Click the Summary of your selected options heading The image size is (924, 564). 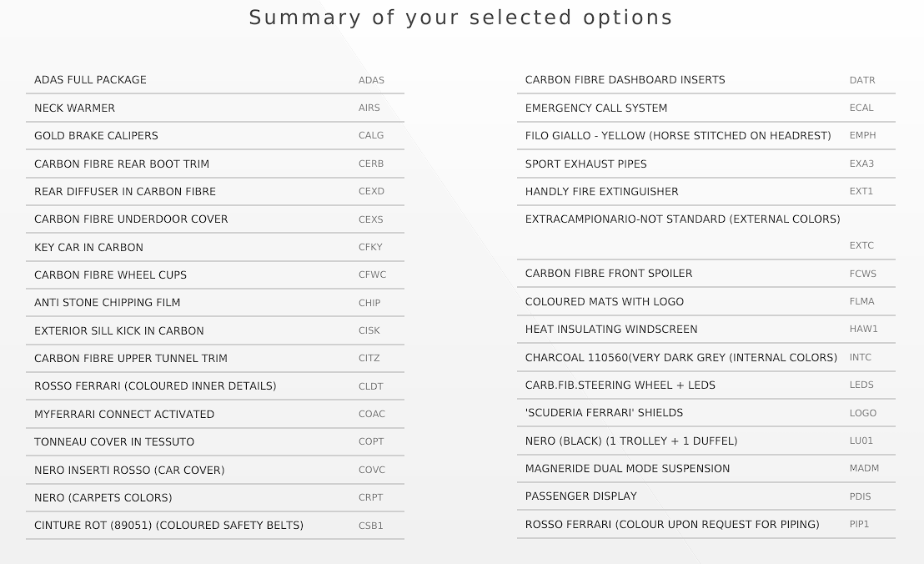tap(461, 18)
